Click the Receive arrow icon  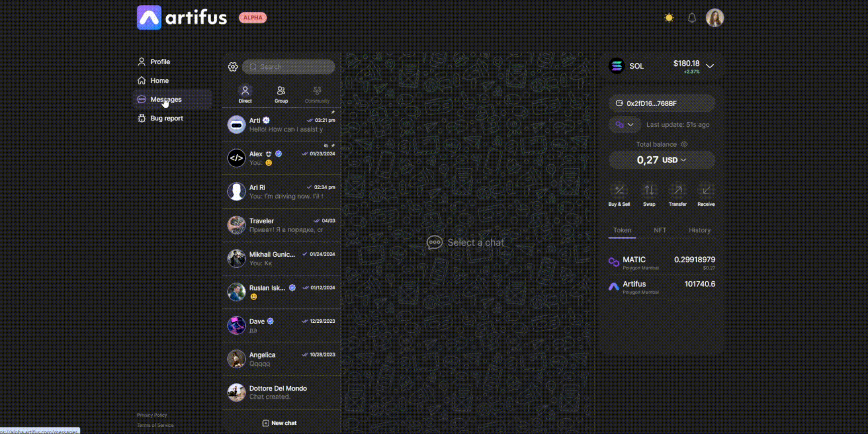point(706,190)
